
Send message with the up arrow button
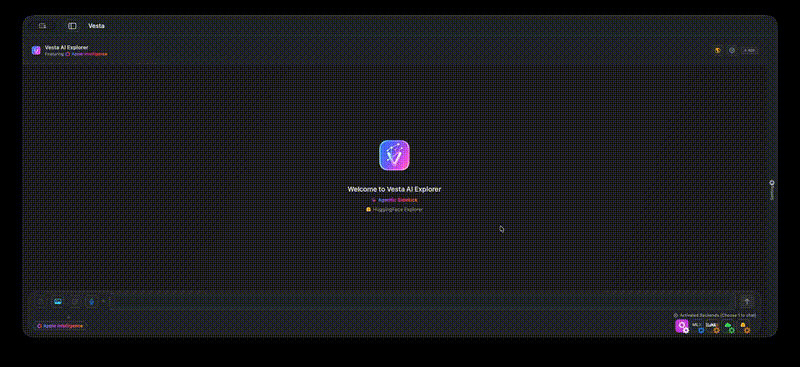click(747, 302)
